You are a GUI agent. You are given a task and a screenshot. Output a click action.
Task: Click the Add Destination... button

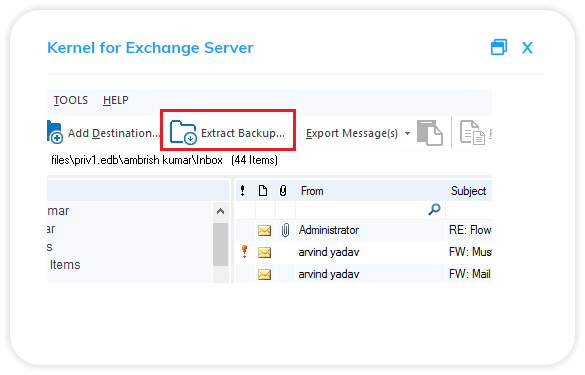pyautogui.click(x=104, y=133)
